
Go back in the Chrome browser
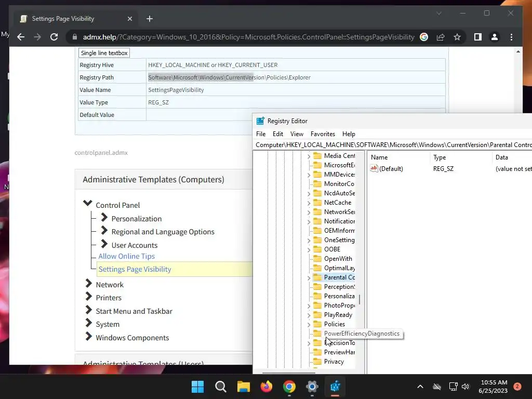(x=21, y=37)
